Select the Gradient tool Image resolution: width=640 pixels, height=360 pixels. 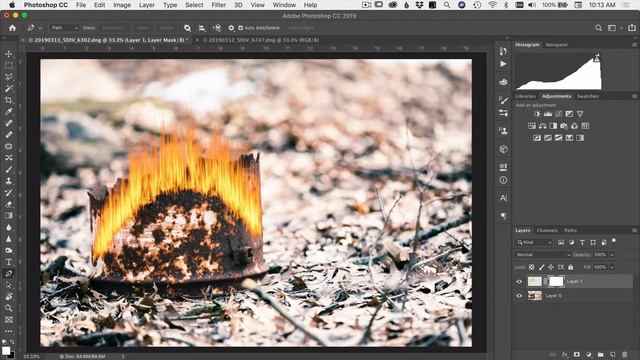[x=9, y=215]
